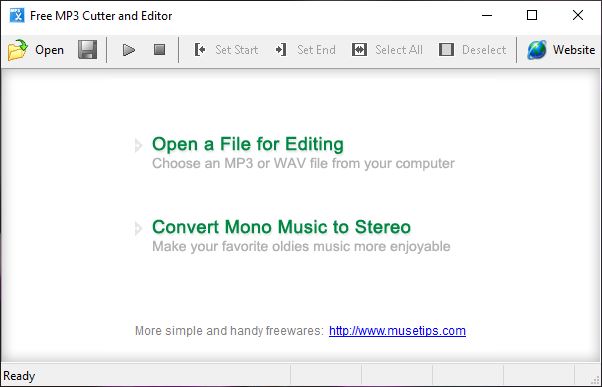Image resolution: width=602 pixels, height=387 pixels.
Task: Click the Deselect toolbar button
Action: tap(472, 50)
